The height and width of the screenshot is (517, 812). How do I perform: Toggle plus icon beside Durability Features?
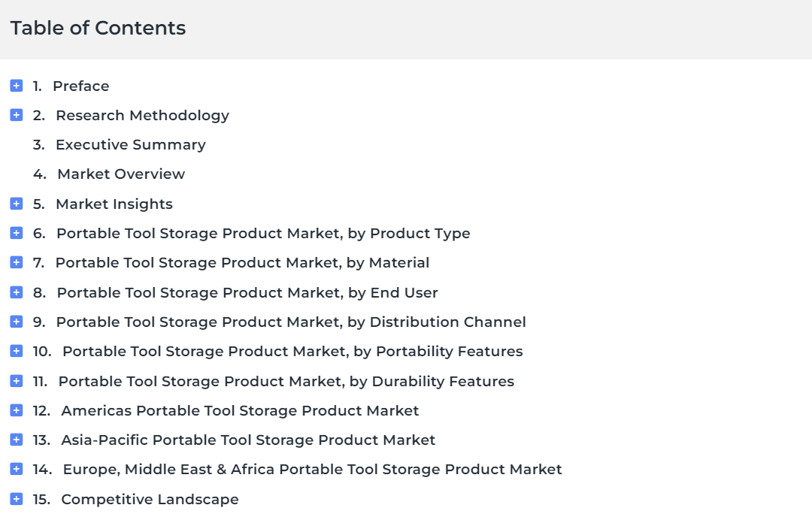(16, 381)
